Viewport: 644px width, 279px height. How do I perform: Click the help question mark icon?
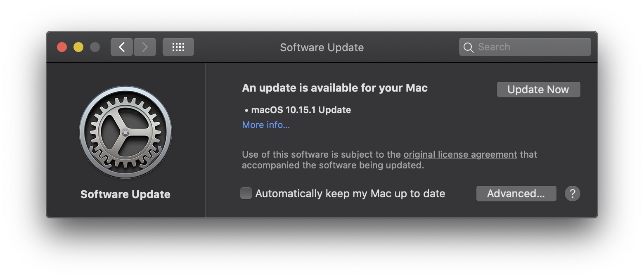573,193
